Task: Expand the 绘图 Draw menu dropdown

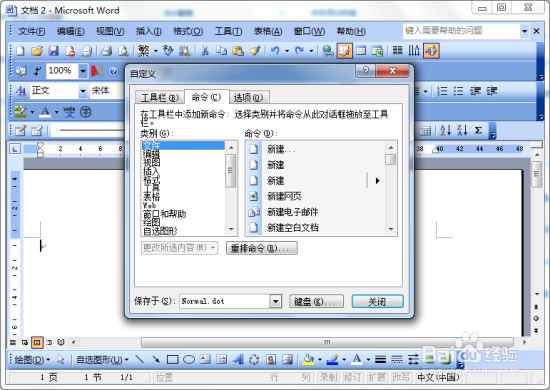Action: (x=32, y=360)
